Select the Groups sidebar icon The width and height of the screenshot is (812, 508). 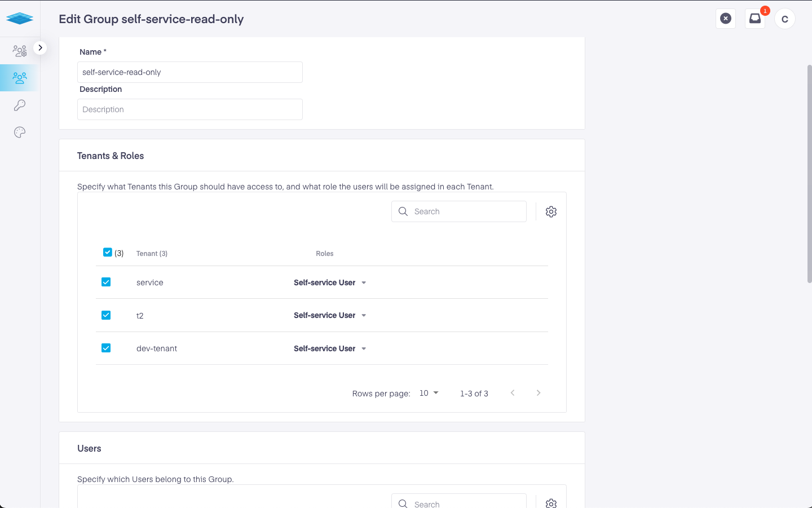click(x=20, y=78)
